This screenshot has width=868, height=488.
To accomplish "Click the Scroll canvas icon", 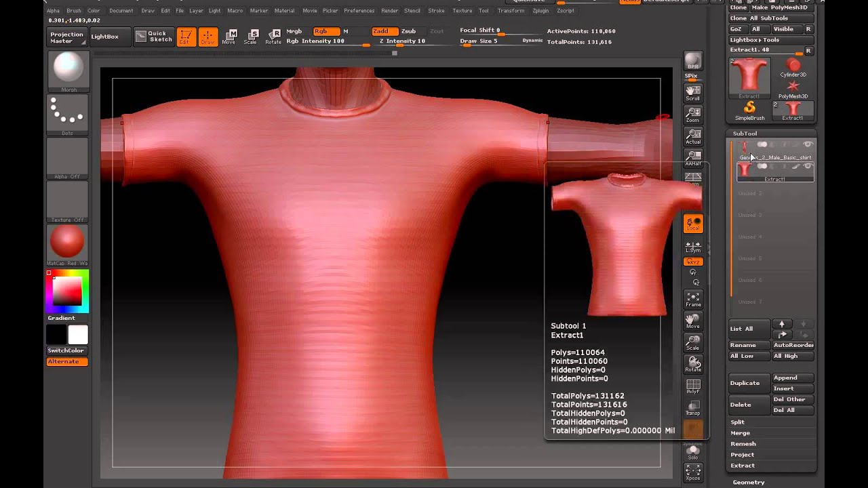I will pos(692,93).
